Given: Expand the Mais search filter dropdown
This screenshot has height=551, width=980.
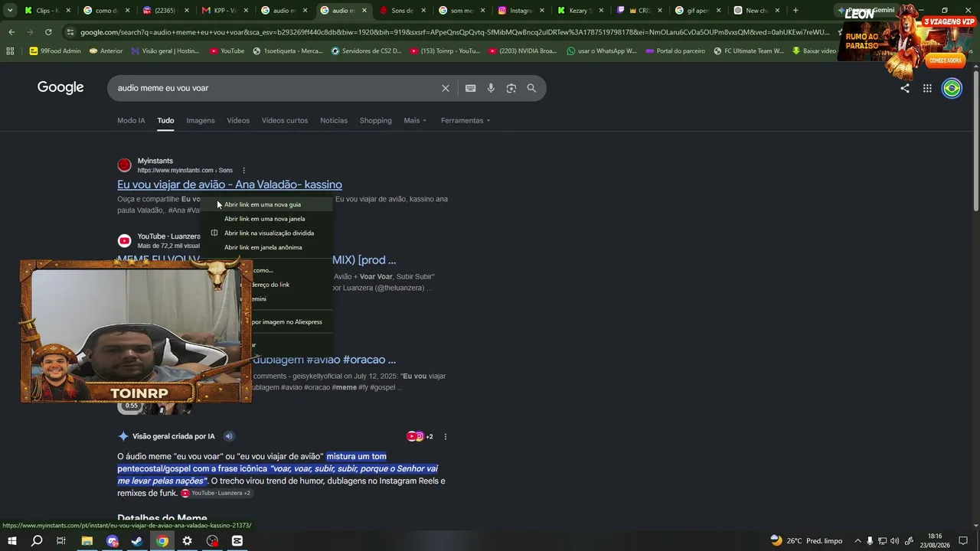Looking at the screenshot, I should pyautogui.click(x=415, y=120).
